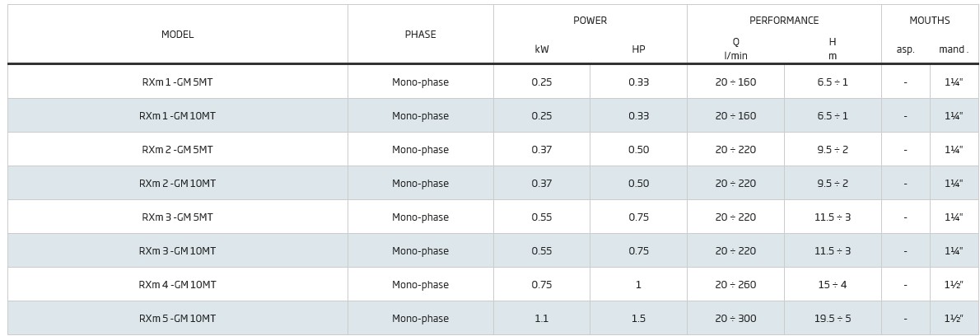Click the 20 ÷ 300 flow rate cell
Viewport: 980px width, 336px height.
[x=735, y=319]
